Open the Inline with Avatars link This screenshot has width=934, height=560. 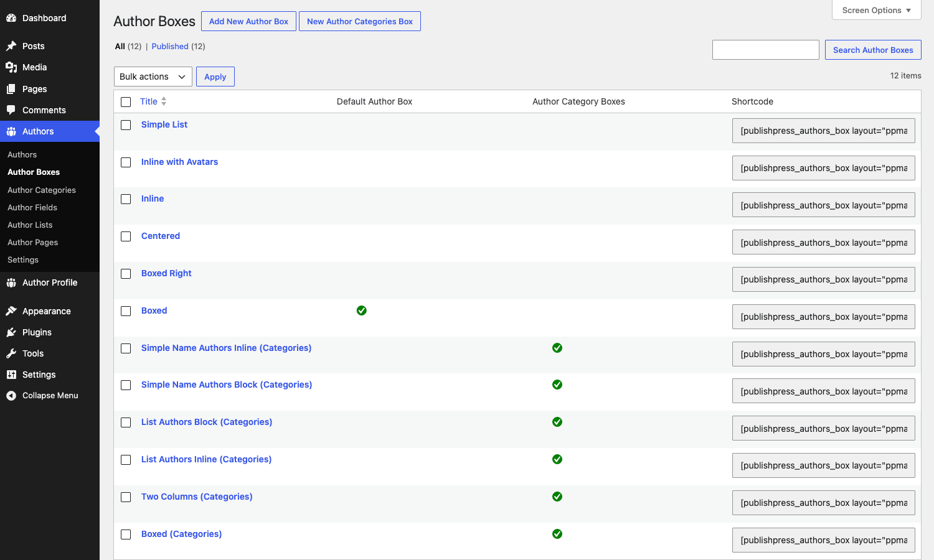(x=179, y=162)
